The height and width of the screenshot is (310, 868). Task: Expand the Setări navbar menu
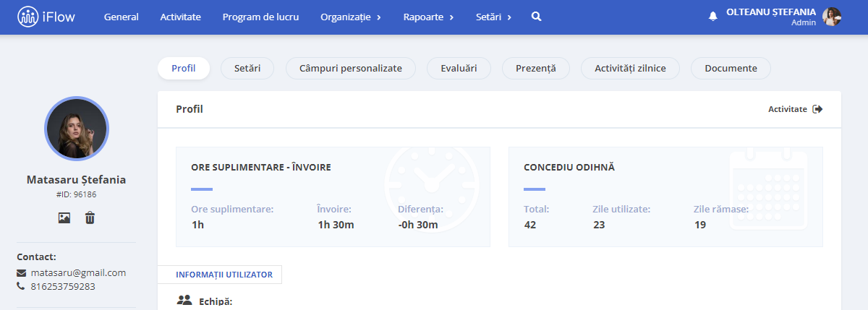tap(494, 17)
